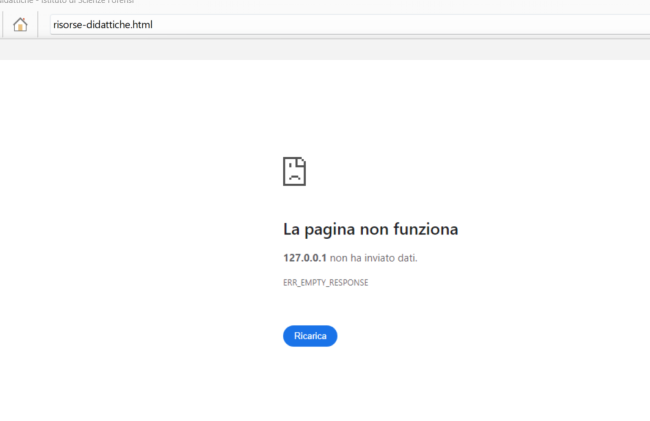Click the empty gray bar below address field
The height and width of the screenshot is (421, 650).
pyautogui.click(x=325, y=49)
